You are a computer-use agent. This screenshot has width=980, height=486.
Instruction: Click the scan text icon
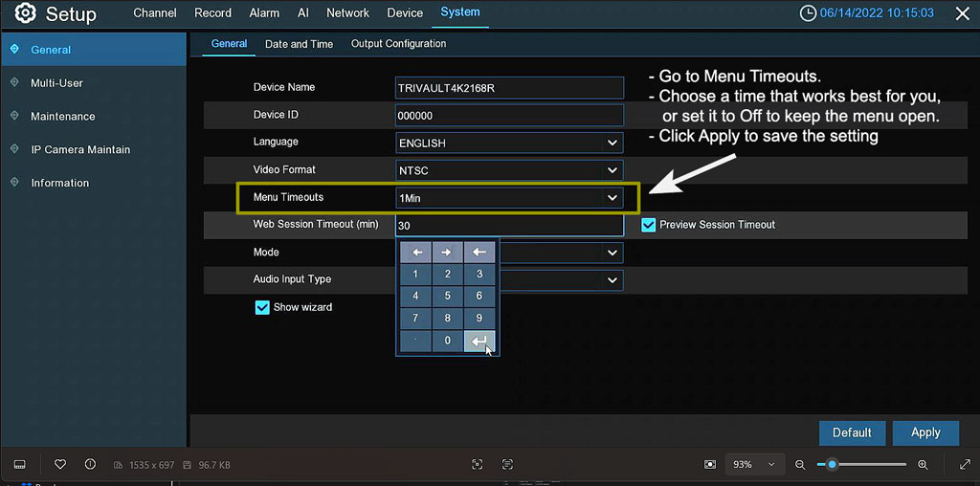coord(507,465)
